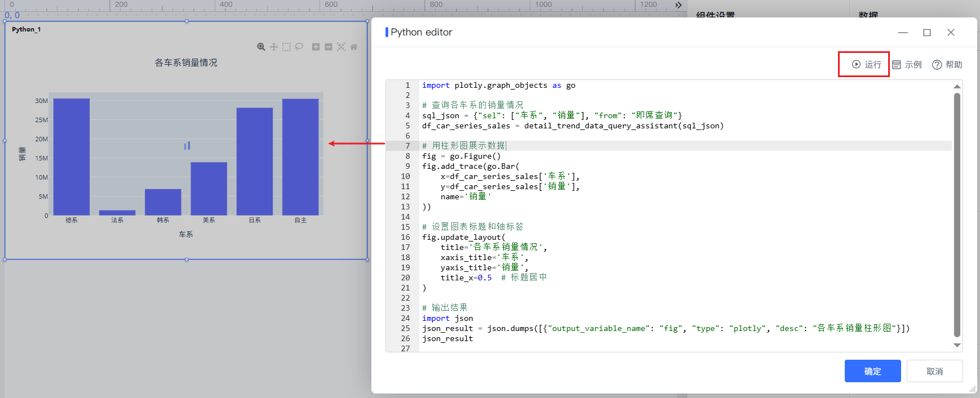Click the Zoom In plus icon
980x398 pixels.
[x=316, y=47]
